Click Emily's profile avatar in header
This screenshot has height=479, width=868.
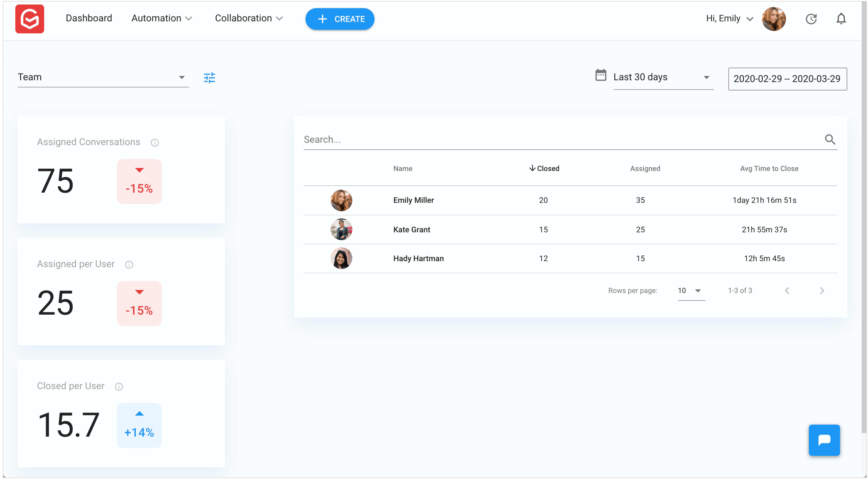point(774,19)
